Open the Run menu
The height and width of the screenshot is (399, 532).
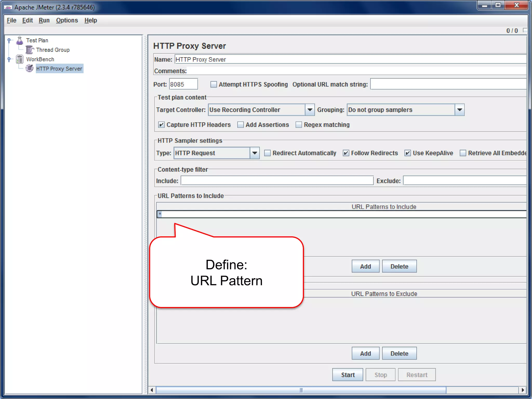44,20
